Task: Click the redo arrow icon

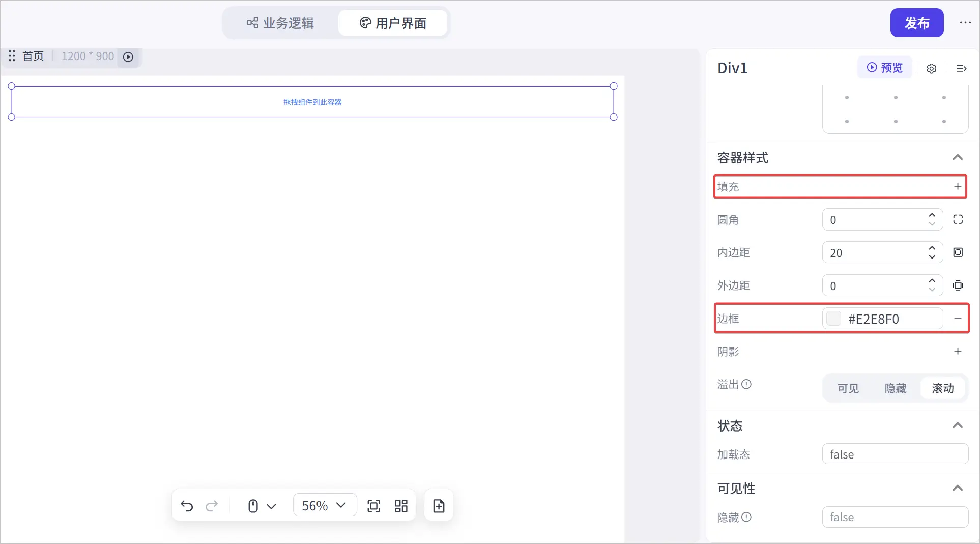Action: [212, 506]
